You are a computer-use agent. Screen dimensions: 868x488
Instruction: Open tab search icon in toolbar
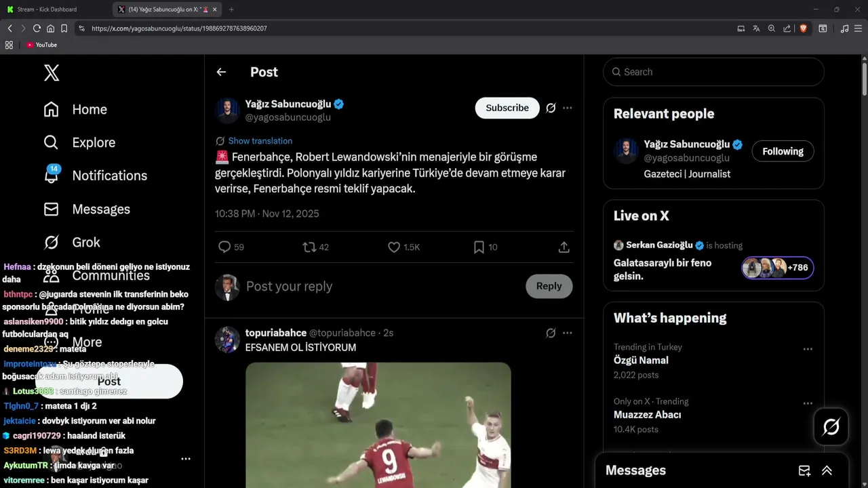[x=823, y=28]
